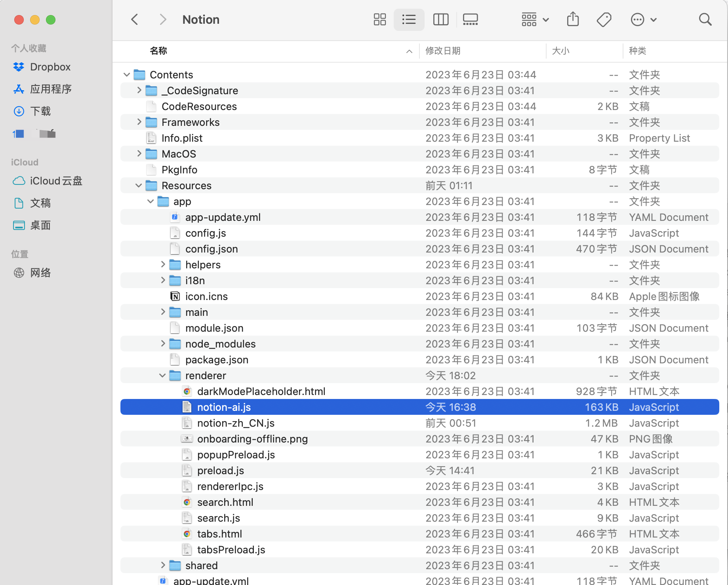The image size is (728, 585).
Task: Click the tag icon to edit tags
Action: point(604,19)
